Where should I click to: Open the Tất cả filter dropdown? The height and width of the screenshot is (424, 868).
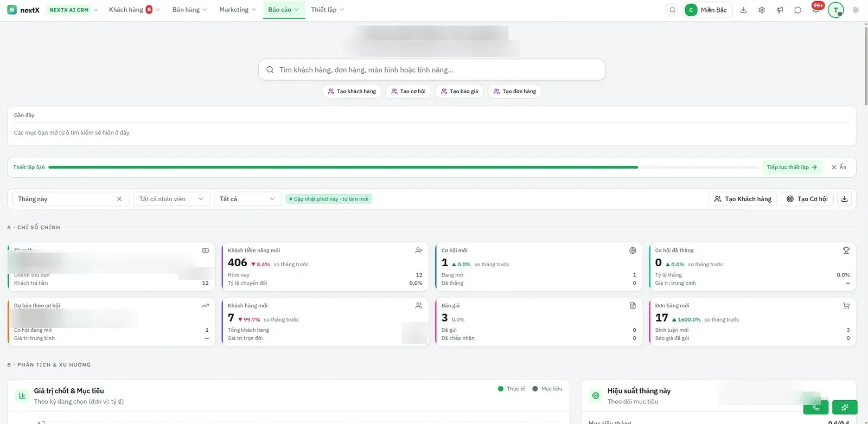(247, 199)
